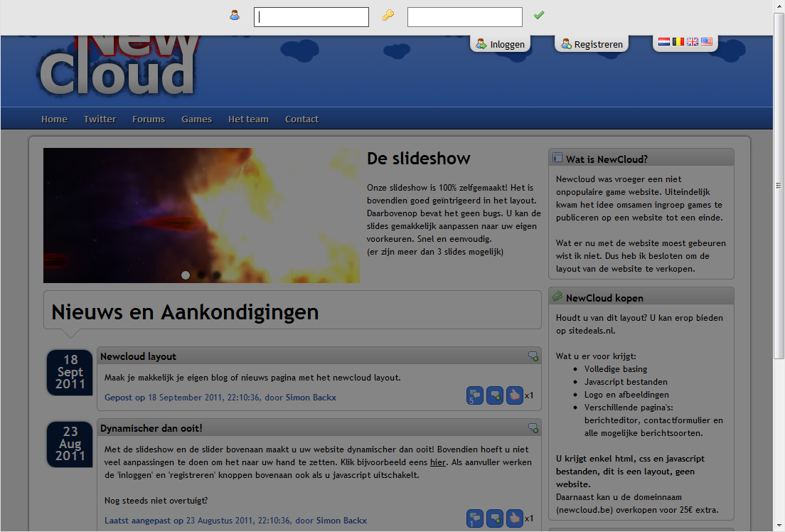Add a comment button on Newcloud layout post
The width and height of the screenshot is (785, 532).
(495, 395)
